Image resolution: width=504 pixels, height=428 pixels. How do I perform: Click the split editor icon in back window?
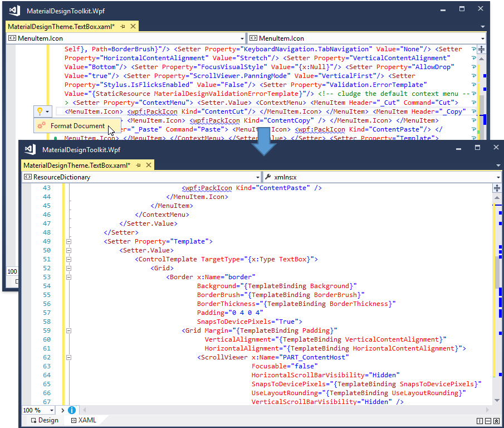coord(482,50)
